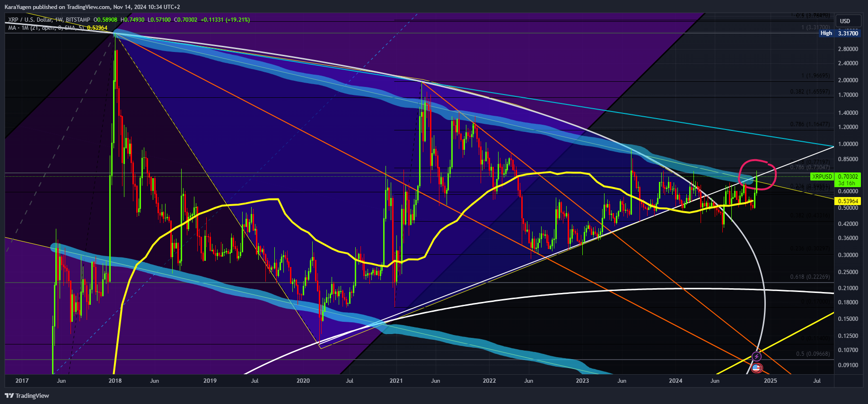Click the open value O0.58908 in legend
This screenshot has width=868, height=404.
pos(105,20)
